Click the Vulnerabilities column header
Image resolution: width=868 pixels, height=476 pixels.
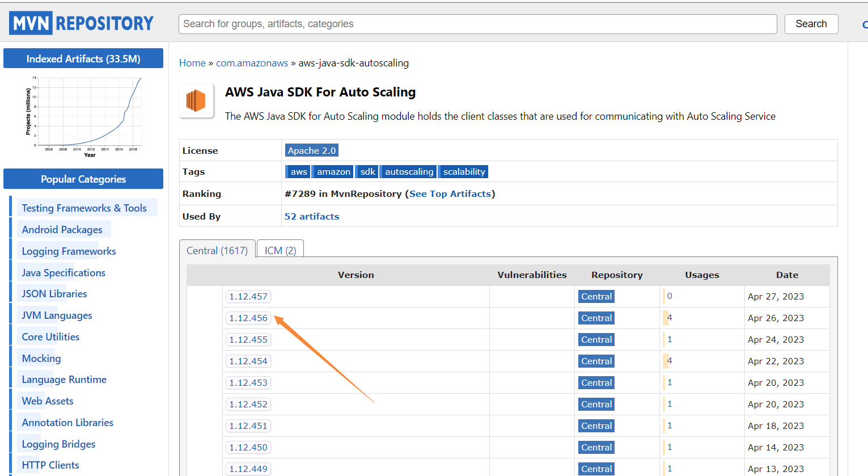coord(532,275)
